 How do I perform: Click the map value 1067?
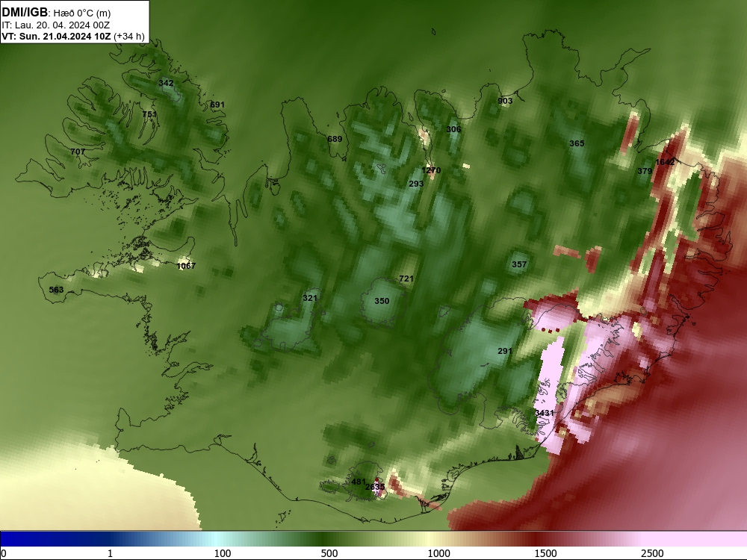(x=186, y=266)
